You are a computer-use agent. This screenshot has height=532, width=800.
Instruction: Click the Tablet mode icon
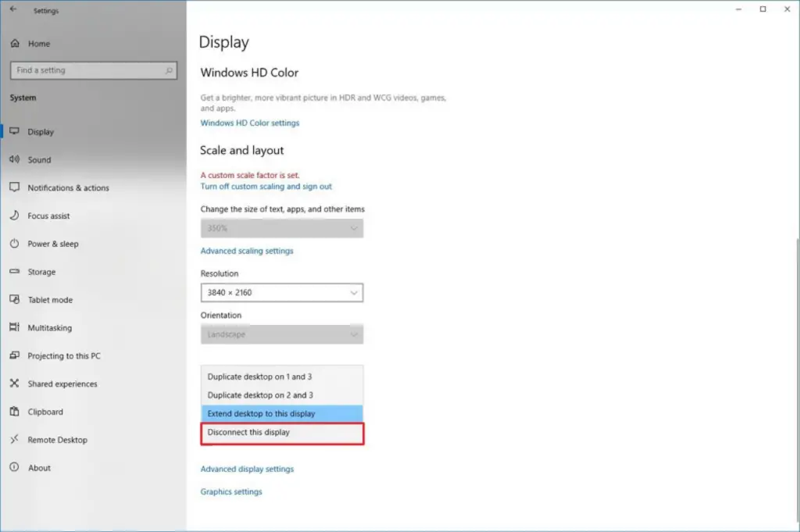[14, 299]
